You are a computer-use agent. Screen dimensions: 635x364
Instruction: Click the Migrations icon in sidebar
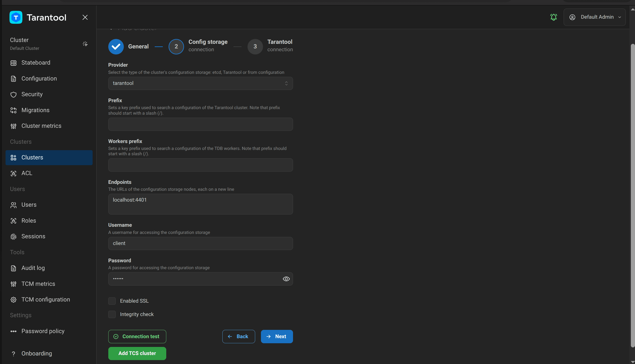[x=14, y=110]
